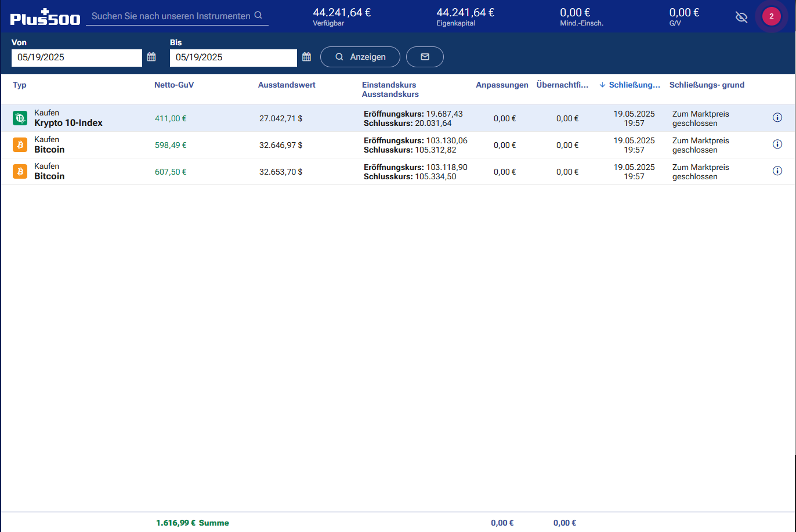The width and height of the screenshot is (796, 532).
Task: Open info for first Bitcoin trade
Action: point(777,144)
